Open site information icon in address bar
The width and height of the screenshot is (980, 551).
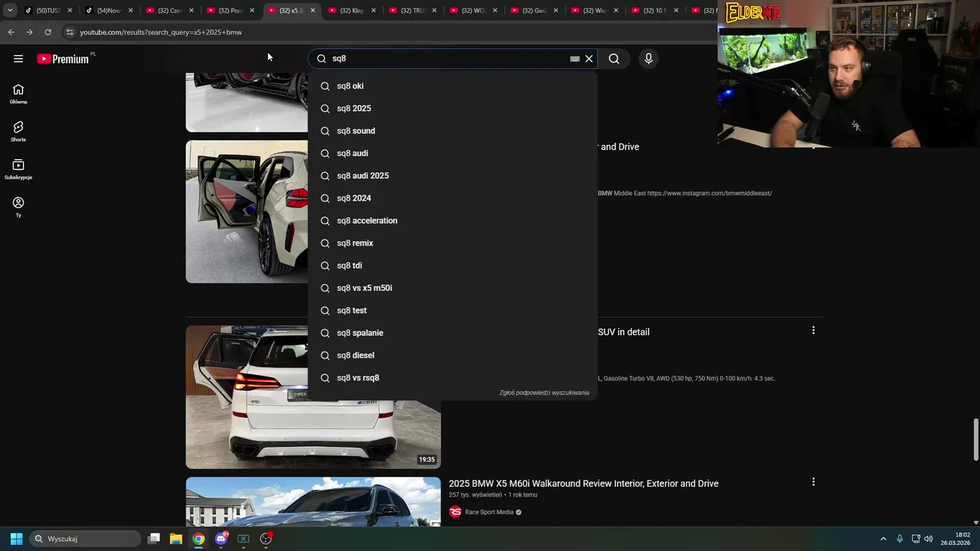coord(70,32)
